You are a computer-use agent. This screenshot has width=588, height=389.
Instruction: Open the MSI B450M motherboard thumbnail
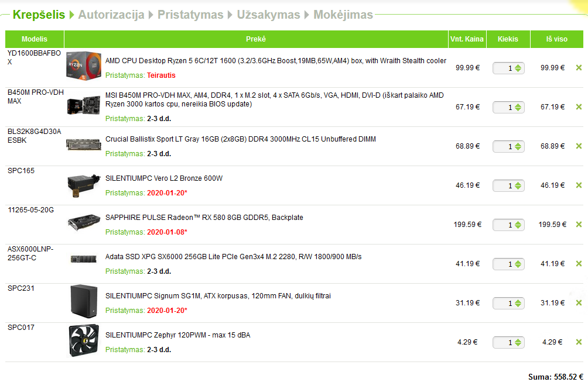point(84,105)
